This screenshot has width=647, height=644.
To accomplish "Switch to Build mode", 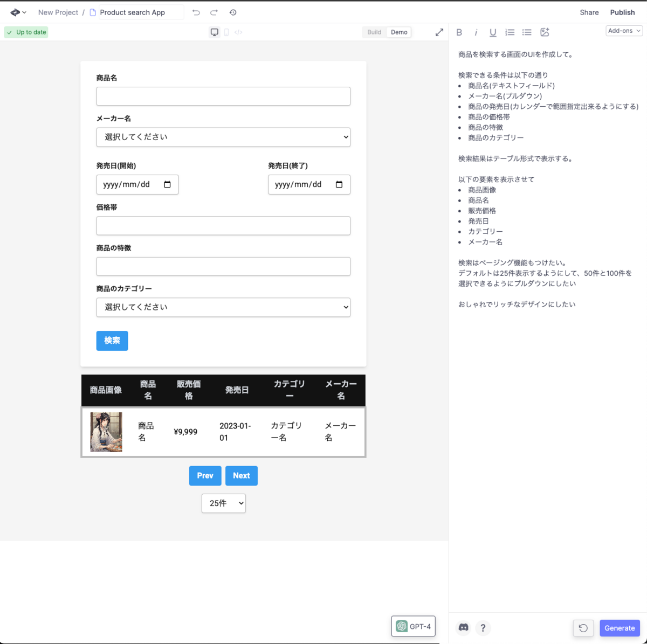I will tap(374, 32).
